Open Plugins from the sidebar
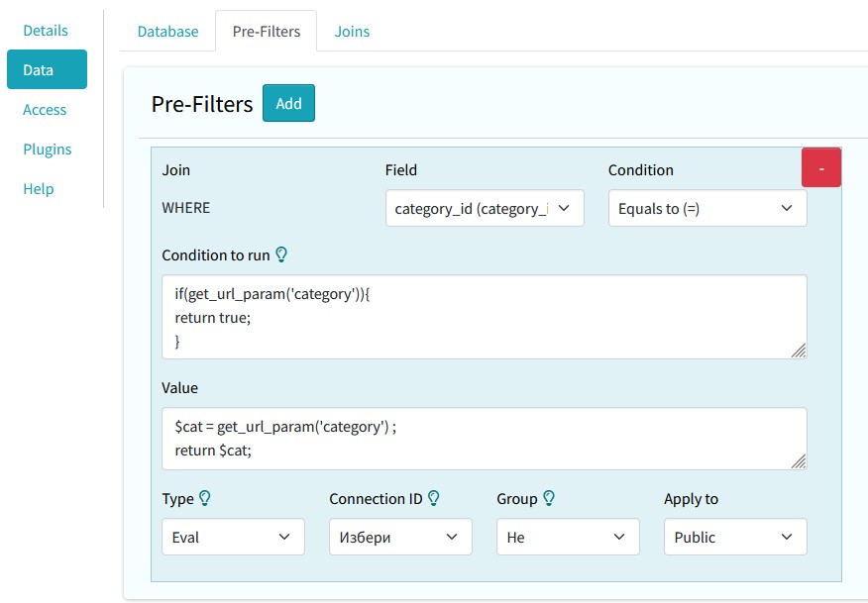Viewport: 868px width, 603px height. coord(48,150)
